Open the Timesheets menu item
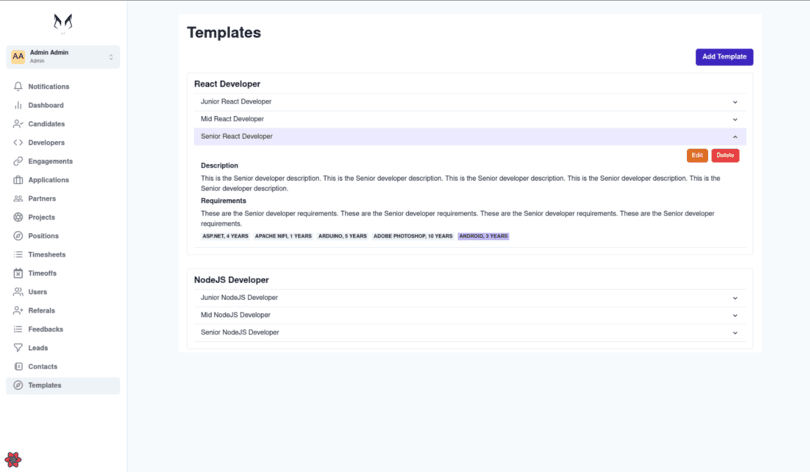The image size is (810, 472). 46,255
